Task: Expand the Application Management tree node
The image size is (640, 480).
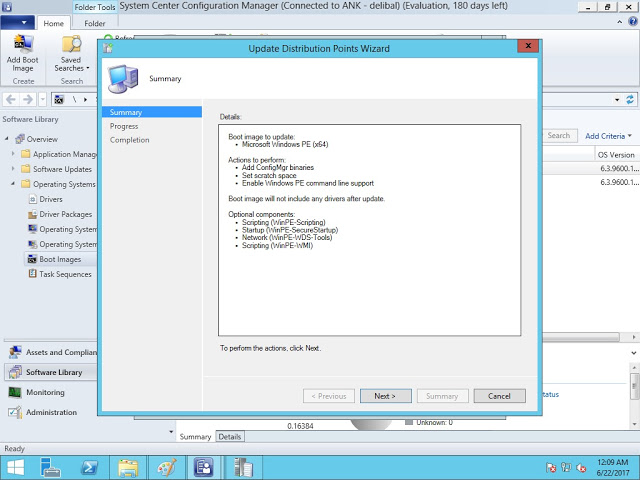Action: point(13,154)
